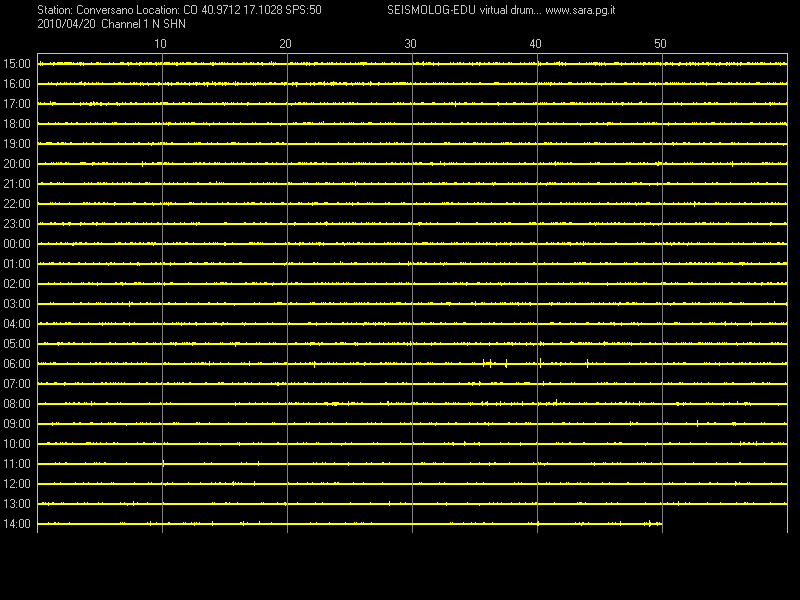
Task: Click the 20 minute axis label
Action: tap(285, 44)
